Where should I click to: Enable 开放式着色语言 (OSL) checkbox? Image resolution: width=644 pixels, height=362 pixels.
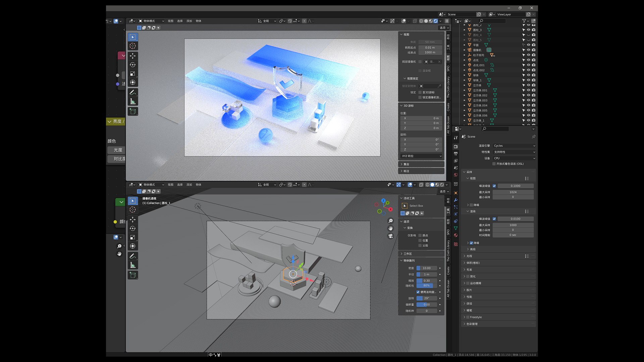point(494,164)
